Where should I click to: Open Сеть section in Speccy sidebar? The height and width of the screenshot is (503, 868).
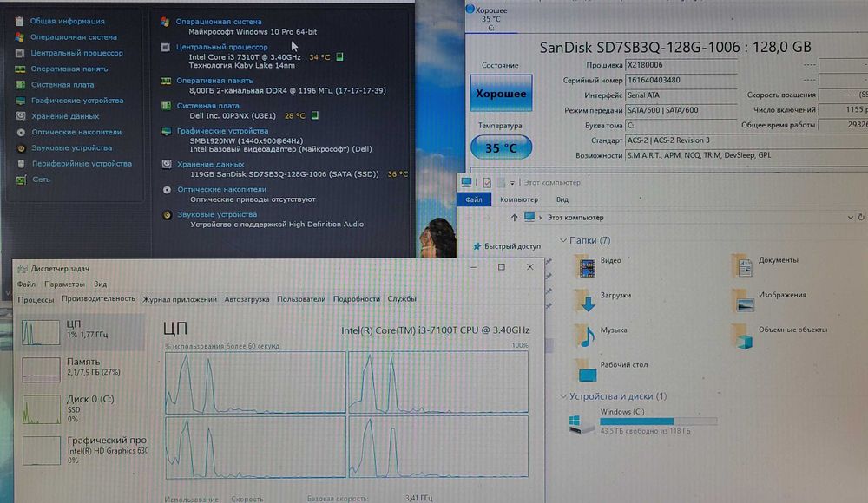pyautogui.click(x=41, y=180)
